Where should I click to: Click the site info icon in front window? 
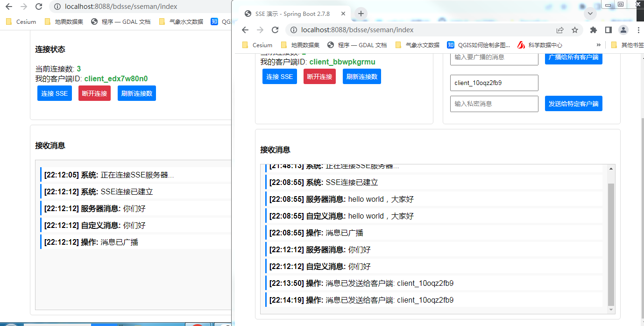(x=294, y=30)
